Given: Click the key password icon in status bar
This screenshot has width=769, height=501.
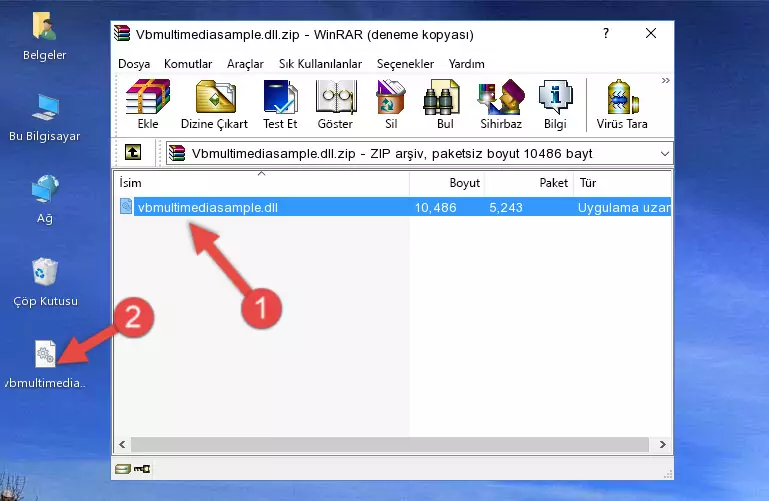Looking at the screenshot, I should [142, 469].
